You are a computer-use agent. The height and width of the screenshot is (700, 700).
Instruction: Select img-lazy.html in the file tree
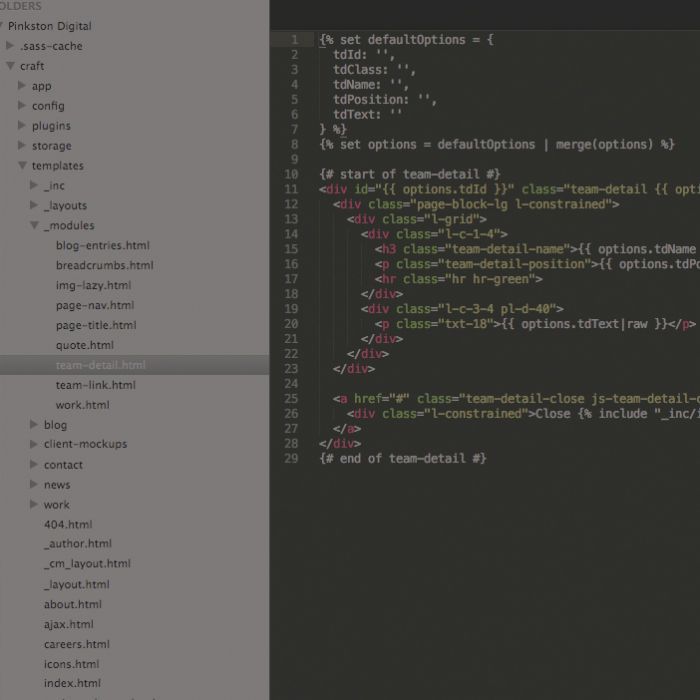[x=93, y=285]
